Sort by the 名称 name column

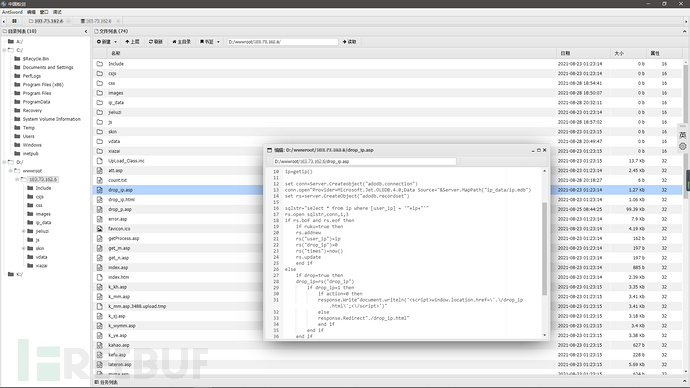pos(116,53)
